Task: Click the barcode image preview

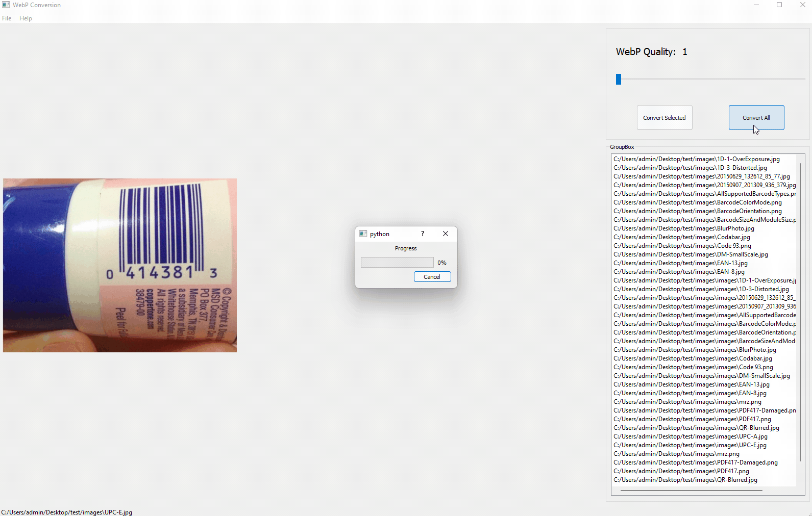Action: [x=120, y=265]
